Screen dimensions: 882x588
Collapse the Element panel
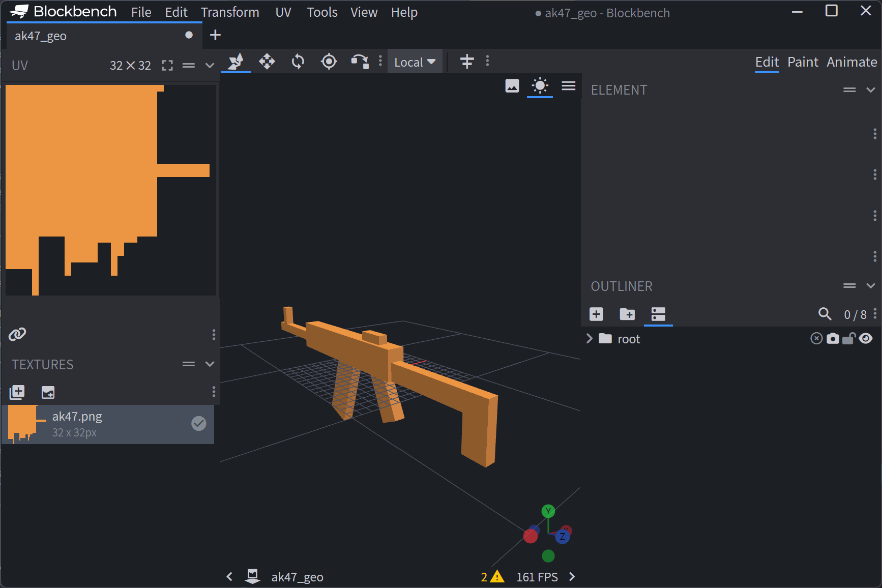click(871, 90)
